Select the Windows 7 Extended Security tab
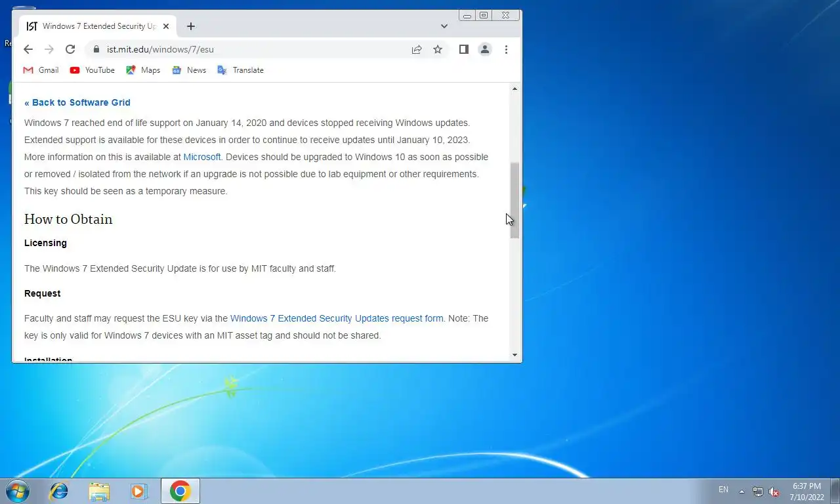This screenshot has width=840, height=504. point(97,26)
